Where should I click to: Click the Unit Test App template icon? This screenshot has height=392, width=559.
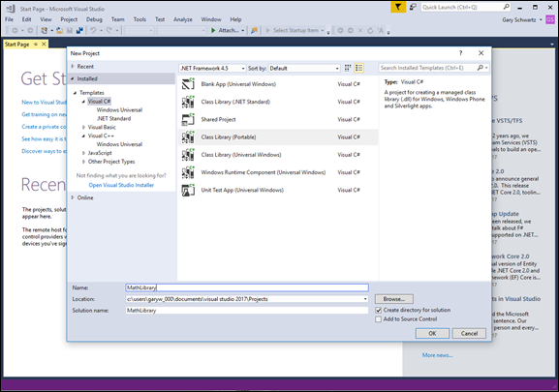[x=188, y=190]
